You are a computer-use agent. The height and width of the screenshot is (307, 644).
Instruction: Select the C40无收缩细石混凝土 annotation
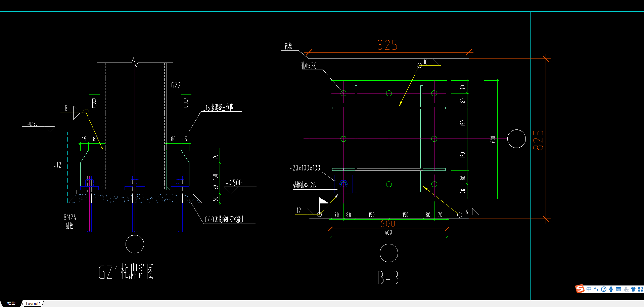pyautogui.click(x=224, y=219)
